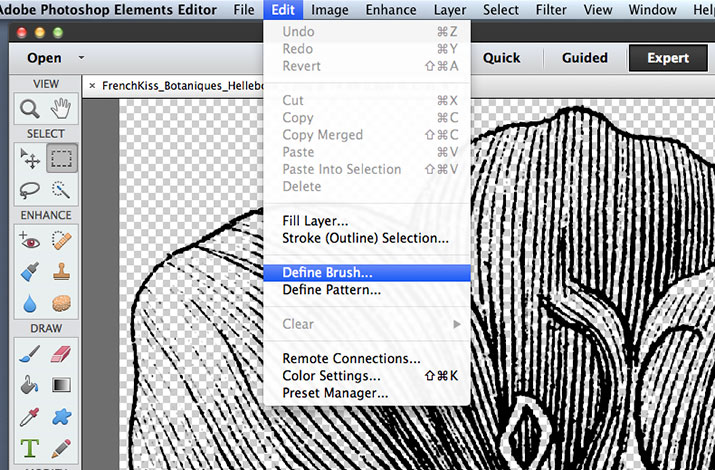Select the Blur water drop tool

(30, 303)
